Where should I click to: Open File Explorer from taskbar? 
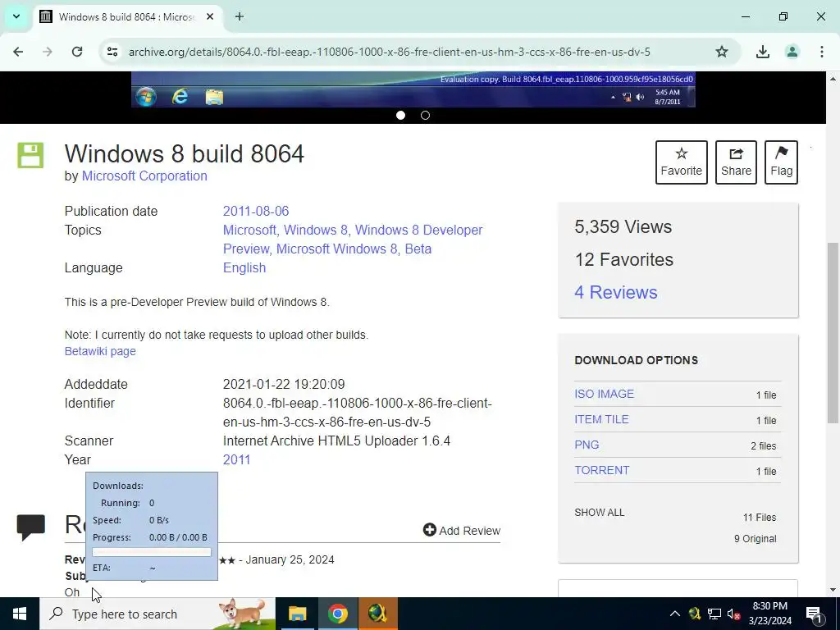point(297,614)
